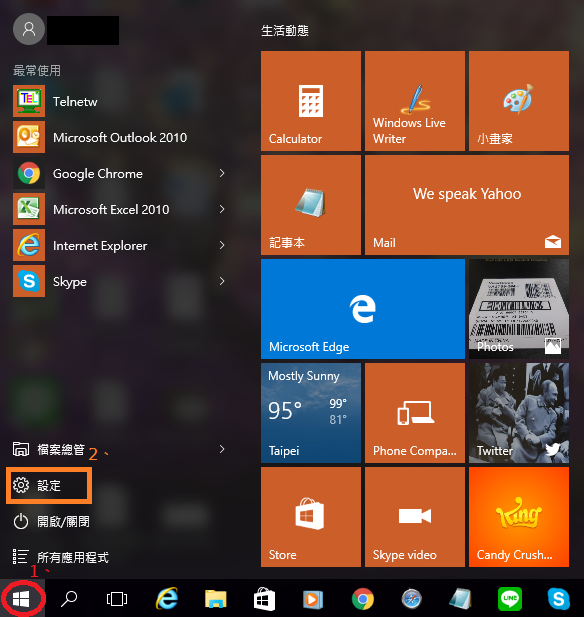The height and width of the screenshot is (617, 584).
Task: Open Skype from the taskbar
Action: (558, 599)
